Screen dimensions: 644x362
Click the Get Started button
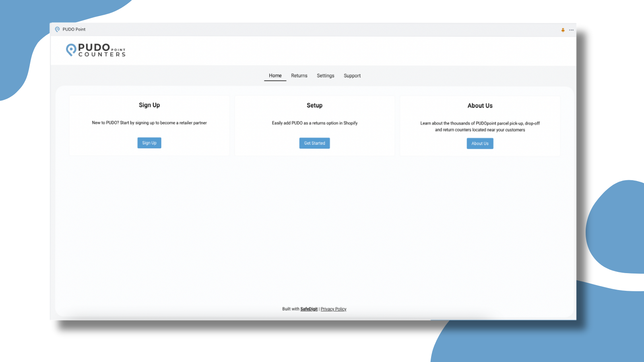click(314, 143)
